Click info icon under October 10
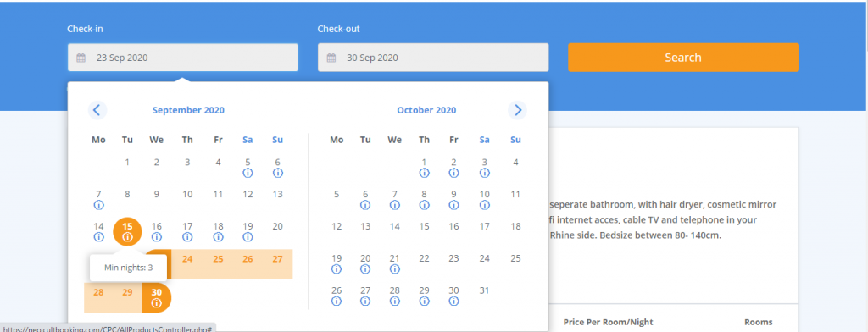The height and width of the screenshot is (332, 868). coord(484,205)
